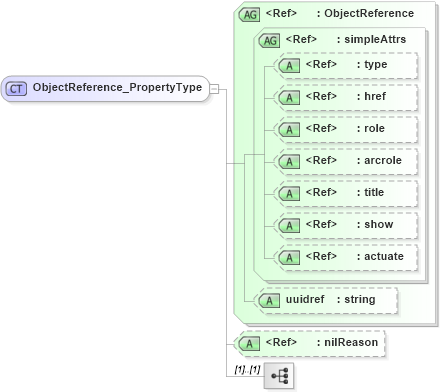The height and width of the screenshot is (392, 441).
Task: Click the AG icon of ObjectReference group
Action: point(249,14)
